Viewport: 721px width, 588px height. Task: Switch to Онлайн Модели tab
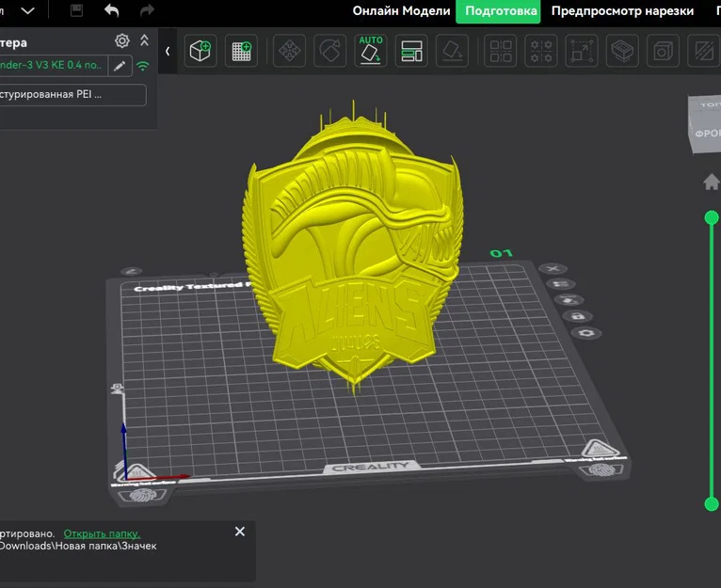[401, 11]
